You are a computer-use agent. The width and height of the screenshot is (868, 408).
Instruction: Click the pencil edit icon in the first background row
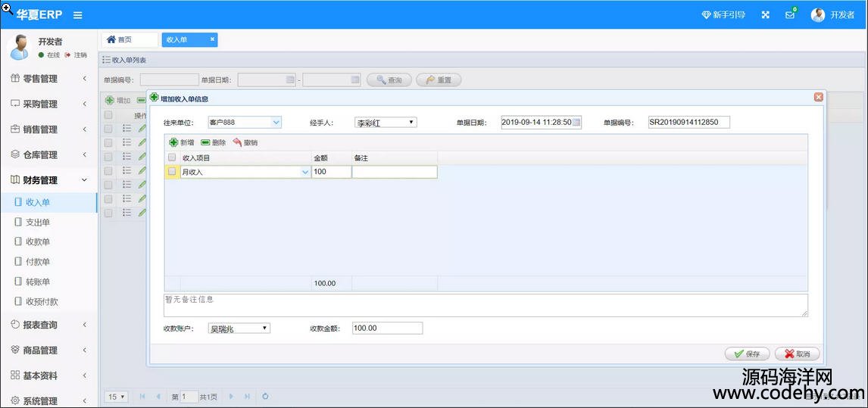pyautogui.click(x=142, y=129)
